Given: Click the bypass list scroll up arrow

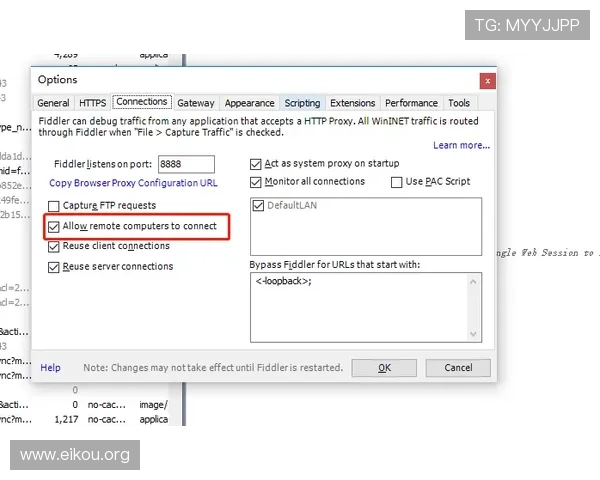Looking at the screenshot, I should point(473,282).
